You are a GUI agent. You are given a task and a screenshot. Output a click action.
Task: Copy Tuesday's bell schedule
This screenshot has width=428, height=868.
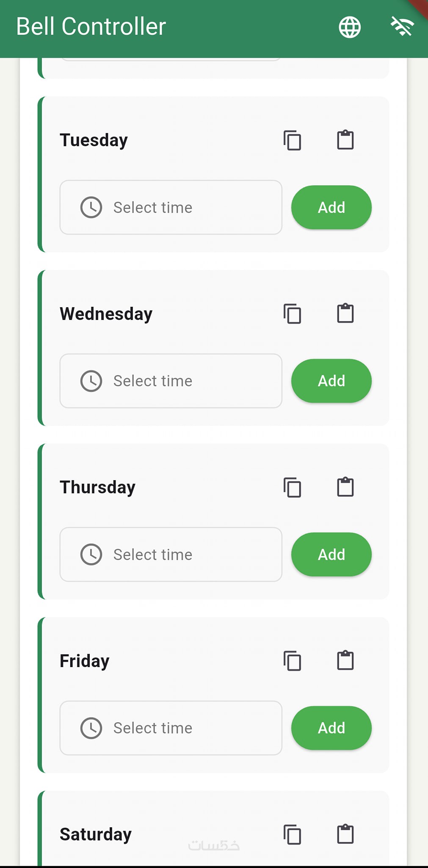click(x=292, y=140)
